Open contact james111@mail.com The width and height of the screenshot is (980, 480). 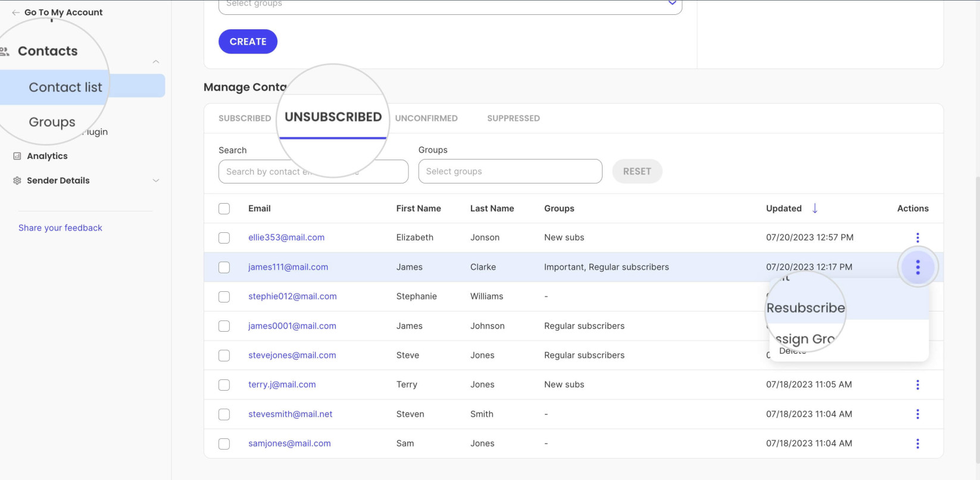point(288,267)
